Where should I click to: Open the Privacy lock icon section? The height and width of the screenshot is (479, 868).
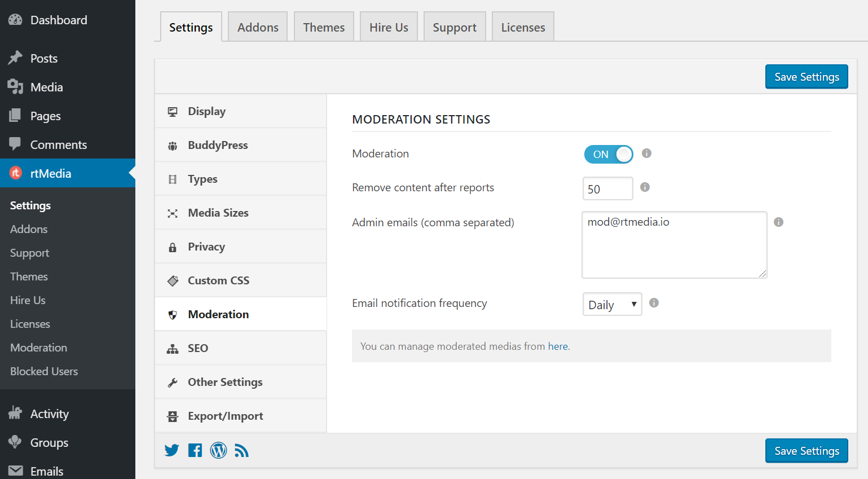tap(173, 247)
